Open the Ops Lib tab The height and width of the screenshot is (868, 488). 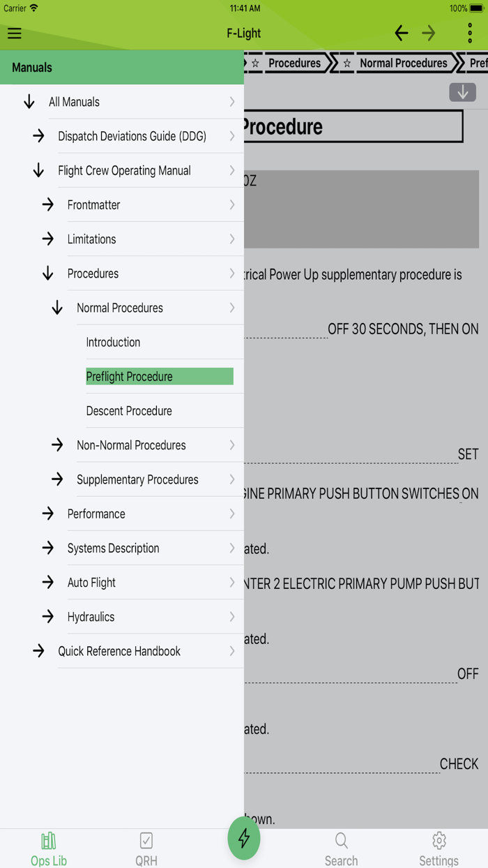(x=49, y=848)
